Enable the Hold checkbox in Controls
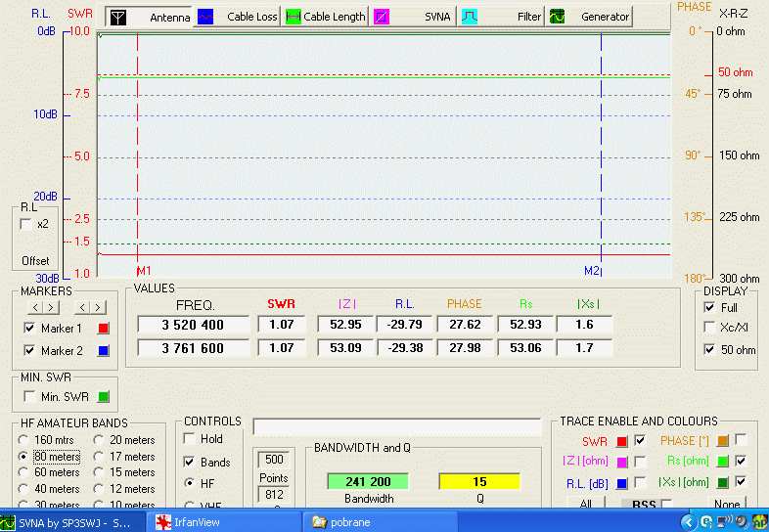 (x=190, y=439)
